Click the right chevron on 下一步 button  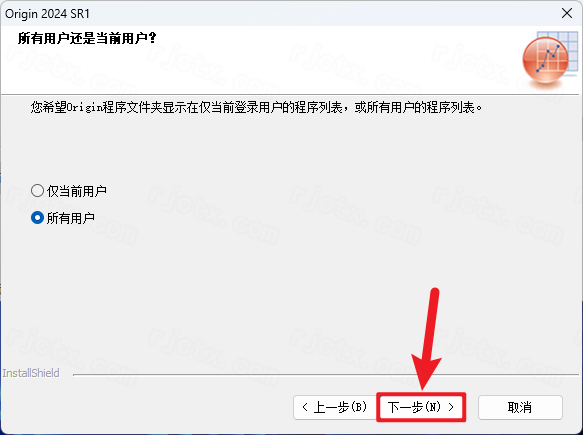tap(451, 407)
